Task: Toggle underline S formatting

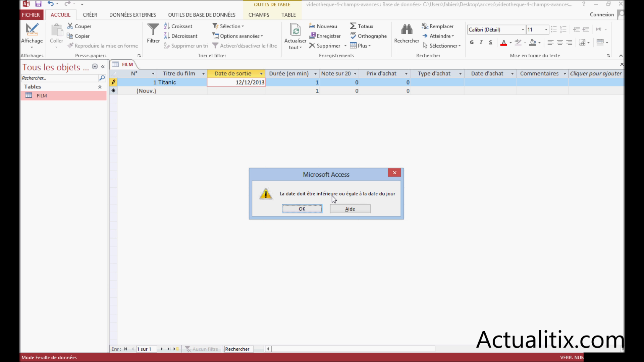Action: (x=490, y=43)
